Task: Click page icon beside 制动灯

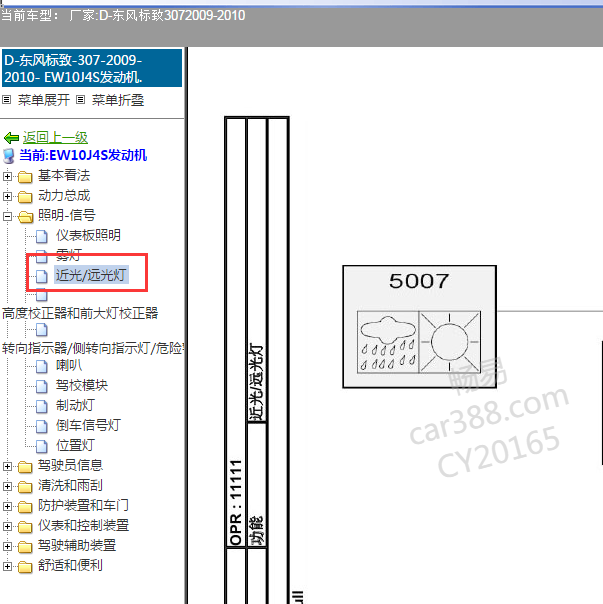Action: pyautogui.click(x=42, y=406)
